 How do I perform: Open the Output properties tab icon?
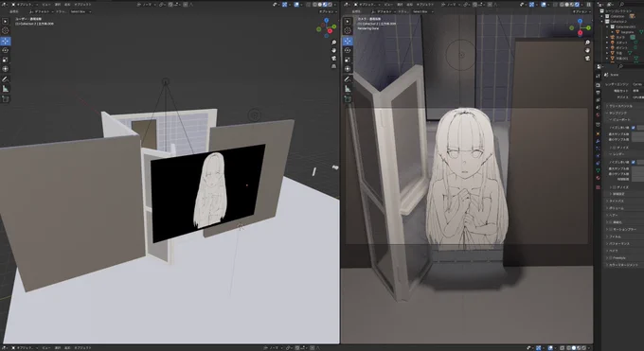pyautogui.click(x=598, y=93)
